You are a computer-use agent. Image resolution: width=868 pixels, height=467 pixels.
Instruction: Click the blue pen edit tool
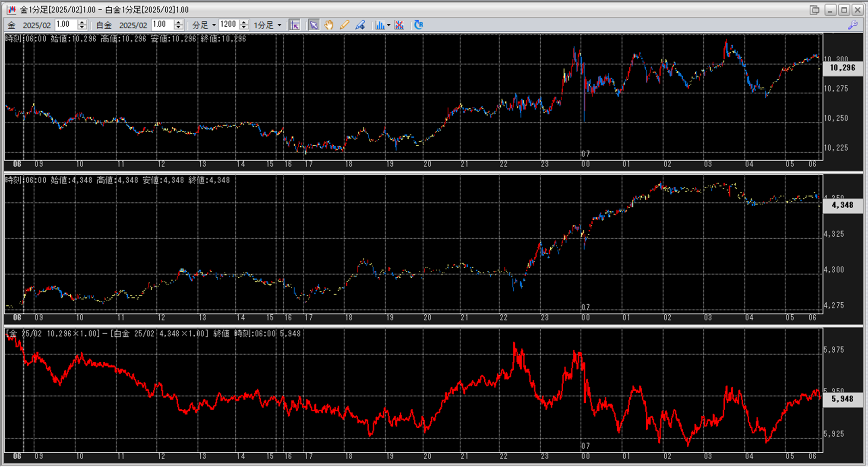point(360,25)
